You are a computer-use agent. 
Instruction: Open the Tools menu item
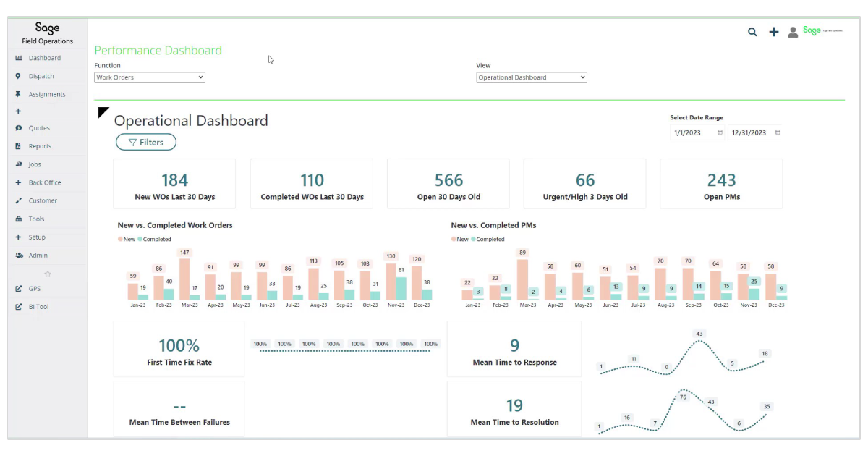tap(36, 219)
